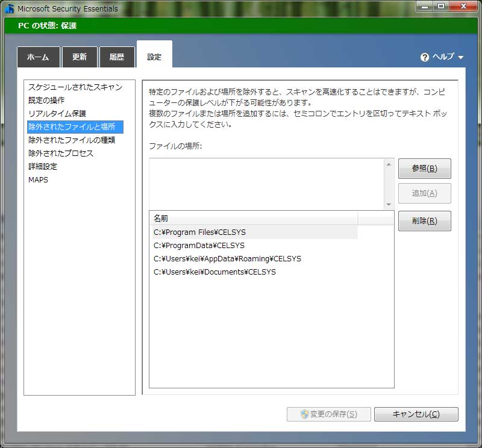Viewport: 482px width, 448px height.
Task: Click the 変更の保存(S) button
Action: pos(328,414)
